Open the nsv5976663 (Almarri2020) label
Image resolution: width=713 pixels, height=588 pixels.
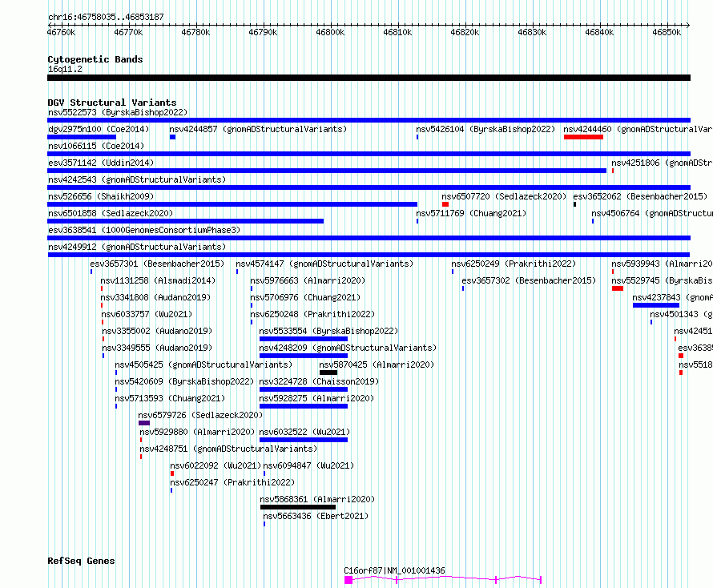click(x=308, y=280)
